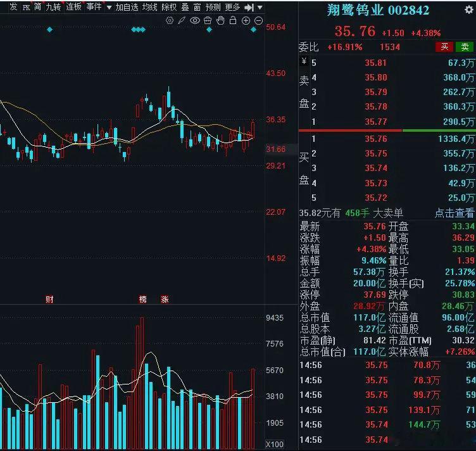
Task: Click sell level 5 price 35.81
Action: [x=376, y=63]
